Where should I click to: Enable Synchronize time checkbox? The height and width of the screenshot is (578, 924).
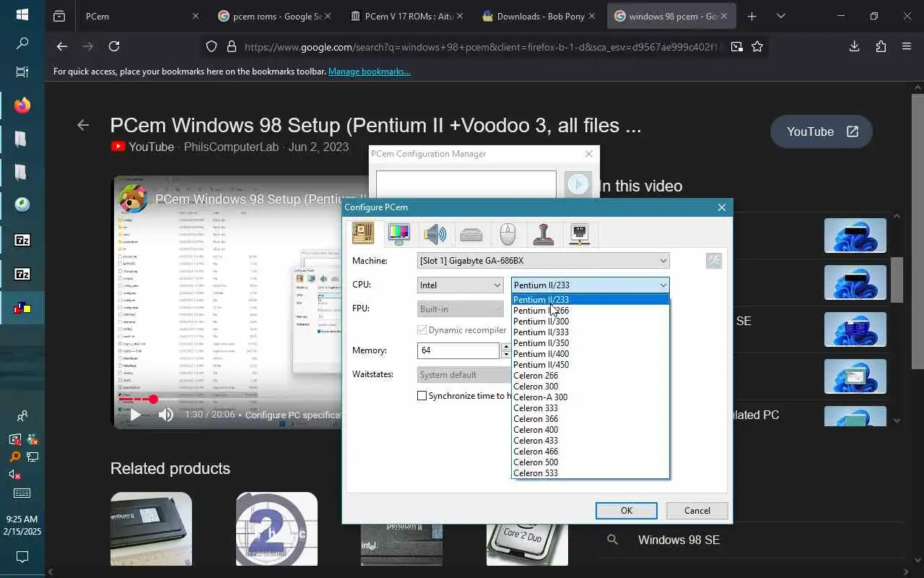tap(422, 396)
